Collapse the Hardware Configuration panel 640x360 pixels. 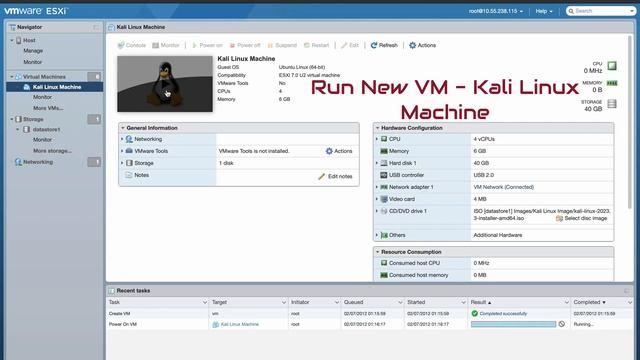(x=378, y=128)
